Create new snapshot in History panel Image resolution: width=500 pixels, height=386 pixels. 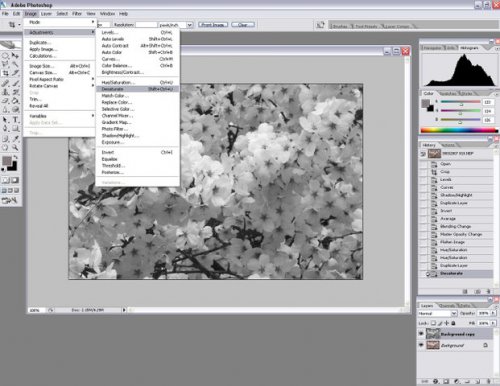tap(478, 291)
